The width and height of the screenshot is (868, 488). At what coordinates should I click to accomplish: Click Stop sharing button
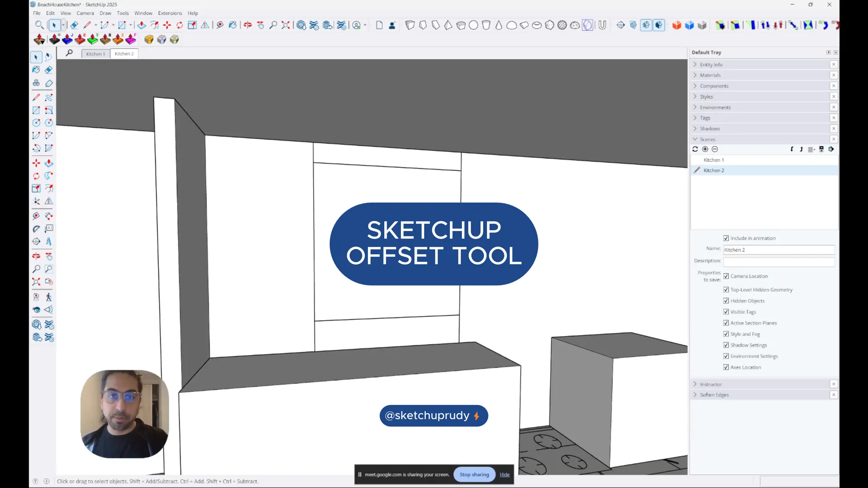point(474,474)
